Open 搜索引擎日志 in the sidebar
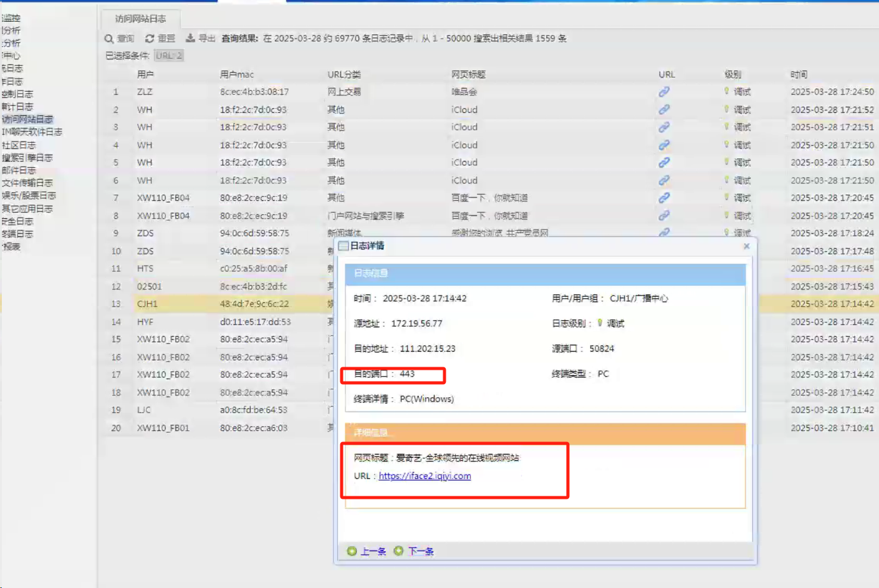The height and width of the screenshot is (588, 879). [x=27, y=158]
